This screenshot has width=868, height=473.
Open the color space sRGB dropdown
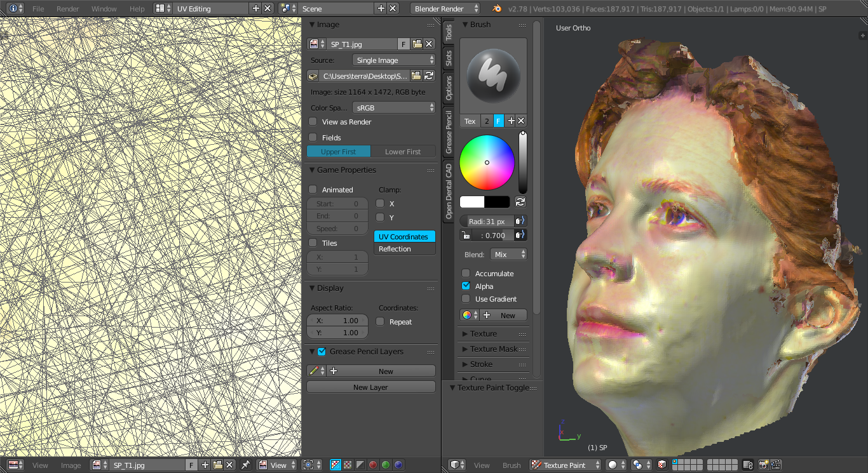point(394,108)
